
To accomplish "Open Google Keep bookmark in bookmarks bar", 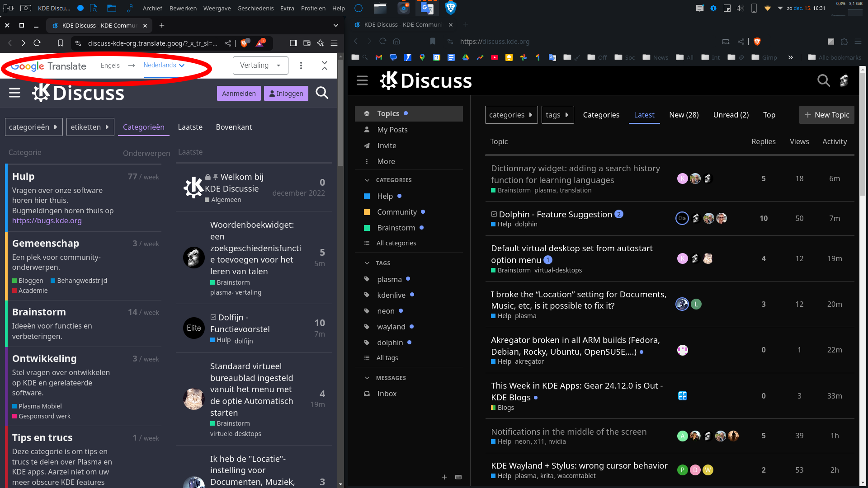I will coord(509,57).
